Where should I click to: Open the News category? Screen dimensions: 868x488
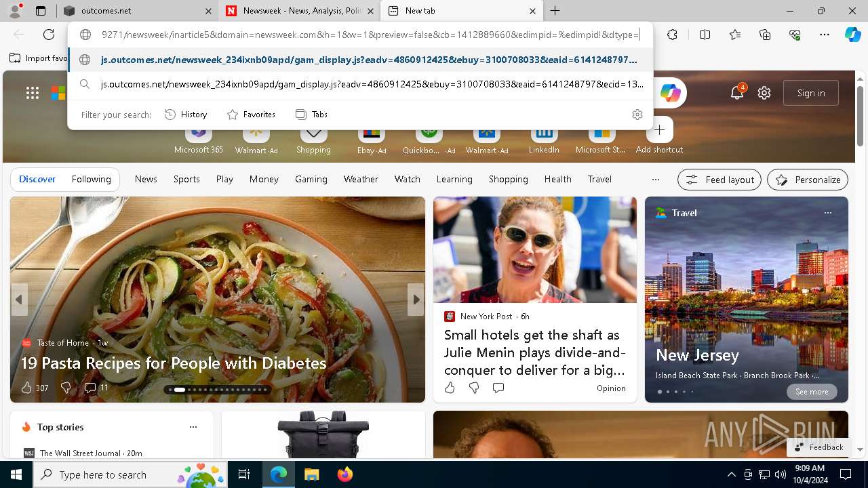[x=146, y=179]
